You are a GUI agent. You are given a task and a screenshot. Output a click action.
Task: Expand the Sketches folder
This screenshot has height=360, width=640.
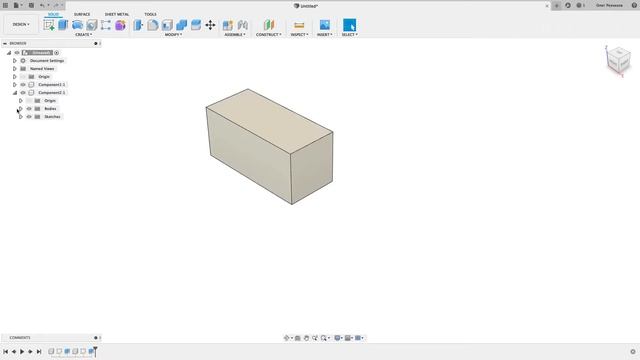(21, 117)
